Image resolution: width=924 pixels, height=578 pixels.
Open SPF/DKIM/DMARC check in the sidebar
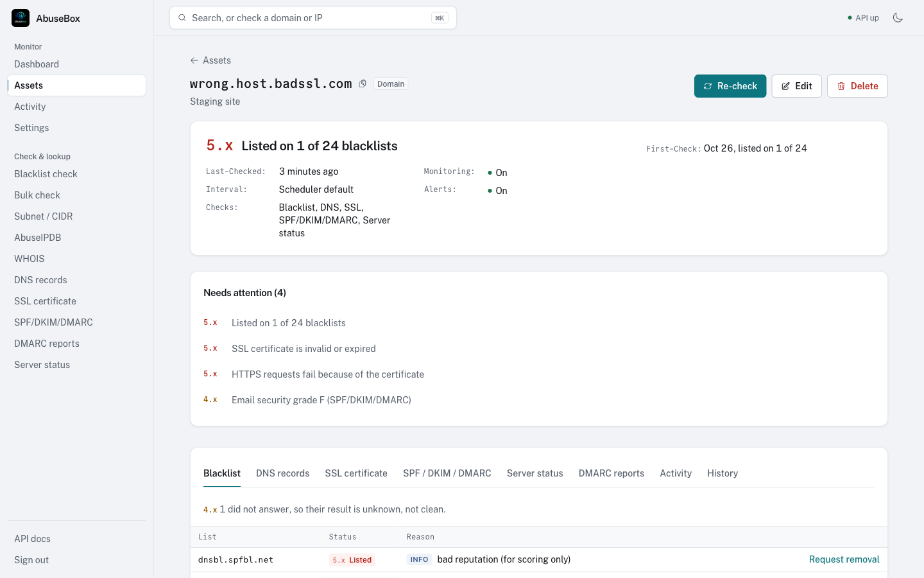(x=77, y=322)
